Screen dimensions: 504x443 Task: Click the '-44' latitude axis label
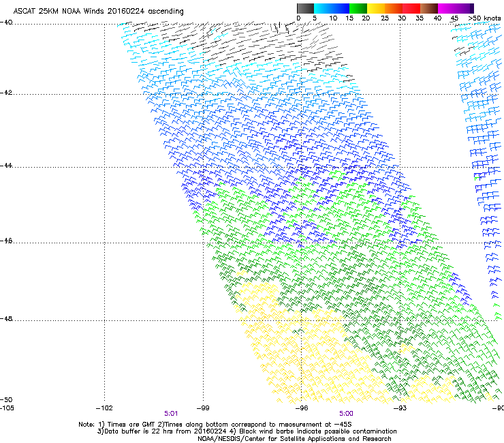[x=6, y=166]
